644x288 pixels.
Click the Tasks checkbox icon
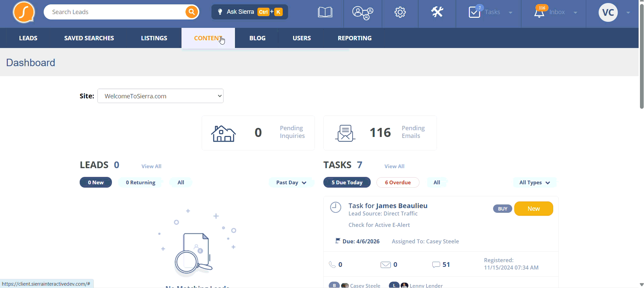click(x=475, y=12)
